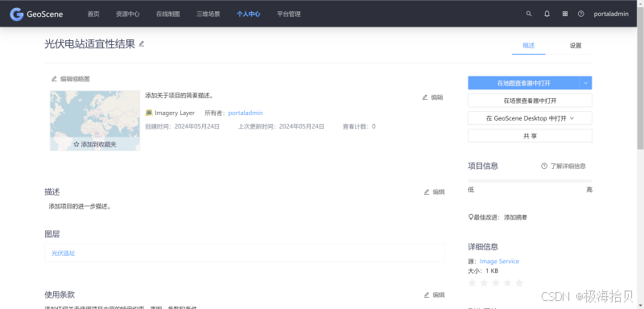
Task: Click 添加摘要 improvement link
Action: (515, 217)
